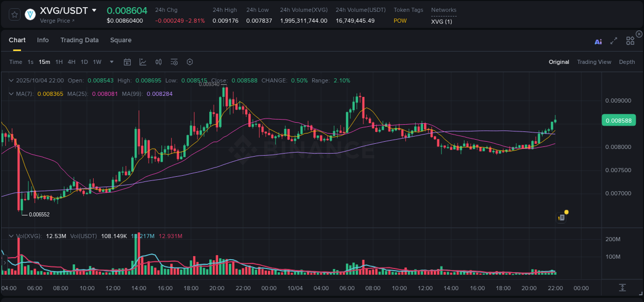Switch to the Trading Data tab
The width and height of the screenshot is (644, 302).
click(79, 40)
